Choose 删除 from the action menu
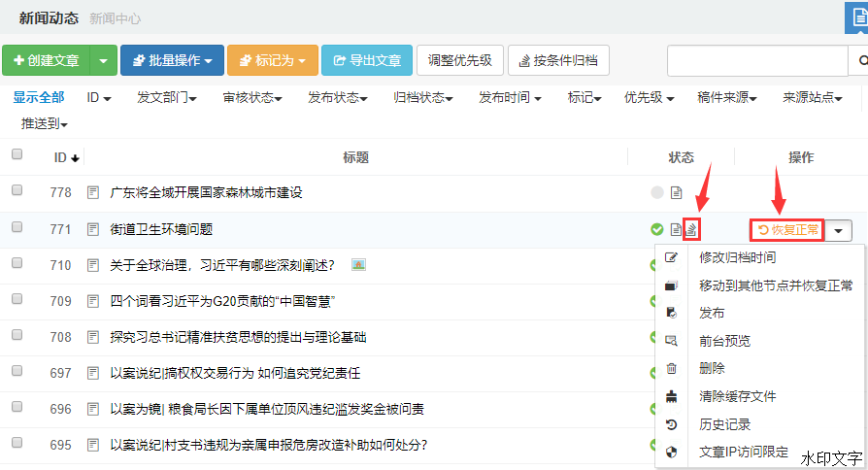Viewport: 868px width, 470px height. [712, 368]
